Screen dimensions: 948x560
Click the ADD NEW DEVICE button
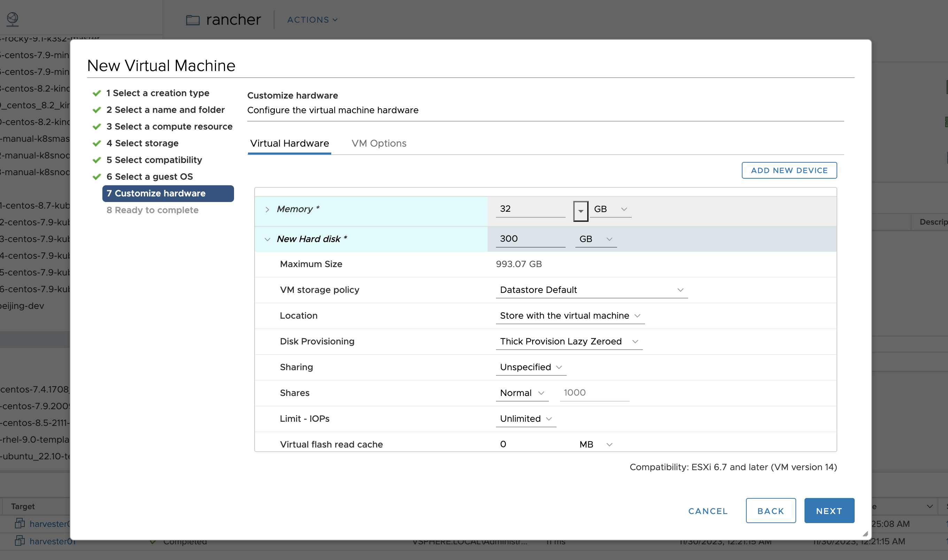789,170
